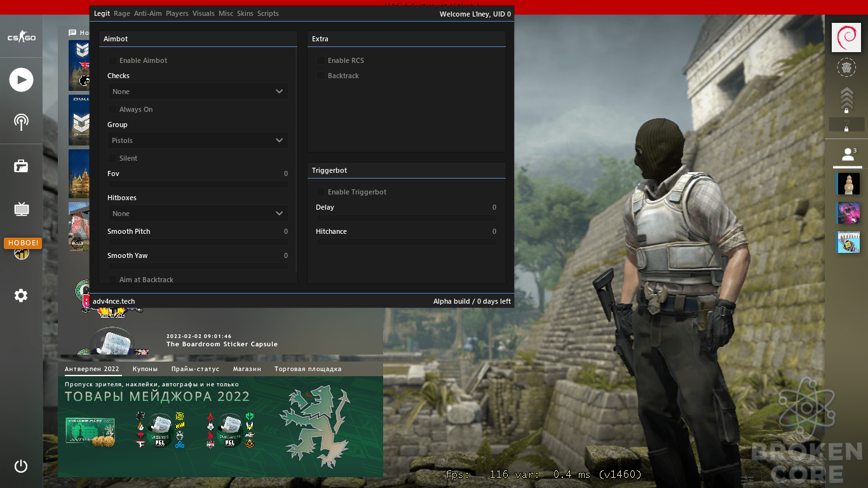Enable RCS checkbox
The height and width of the screenshot is (488, 868).
(x=322, y=60)
